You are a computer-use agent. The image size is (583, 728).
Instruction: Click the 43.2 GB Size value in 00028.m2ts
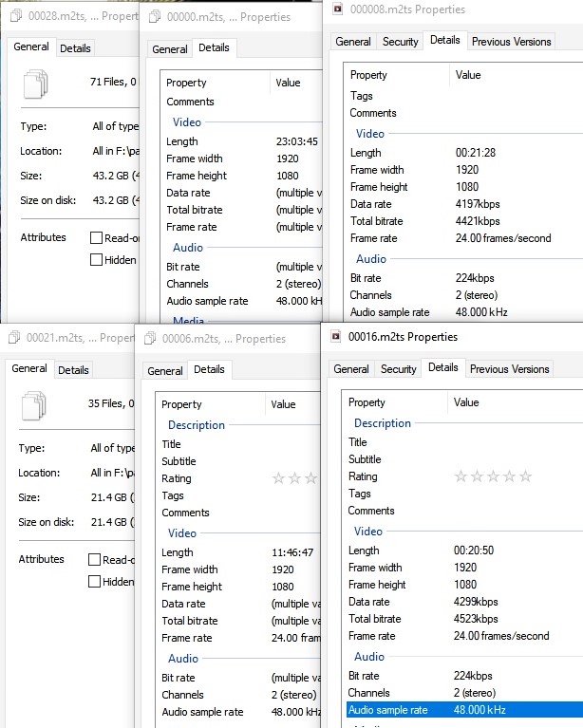point(116,176)
